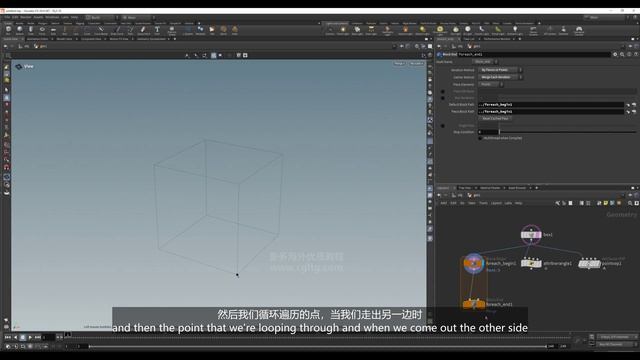The image size is (640, 360).
Task: Open the network editor Layout menu
Action: [x=496, y=203]
